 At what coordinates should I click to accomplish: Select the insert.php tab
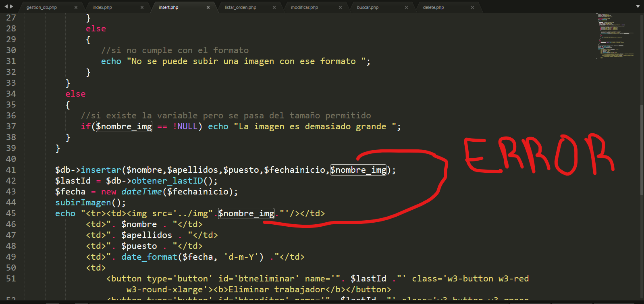point(168,7)
